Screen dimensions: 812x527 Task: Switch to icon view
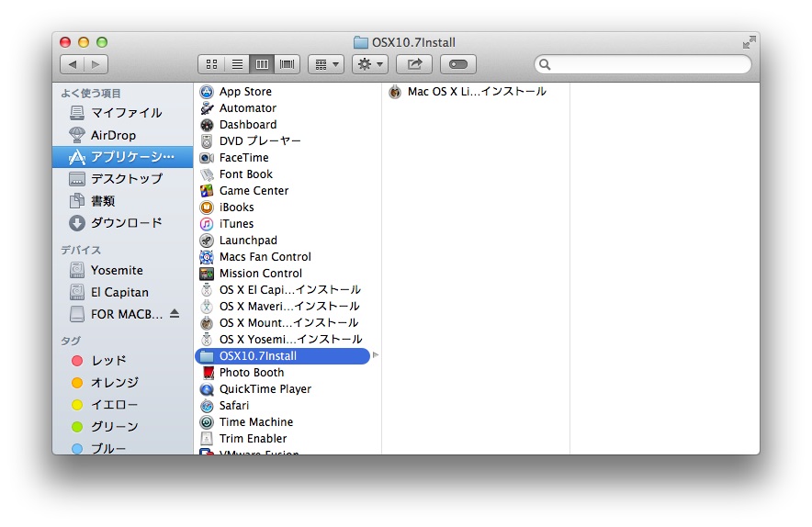(211, 64)
